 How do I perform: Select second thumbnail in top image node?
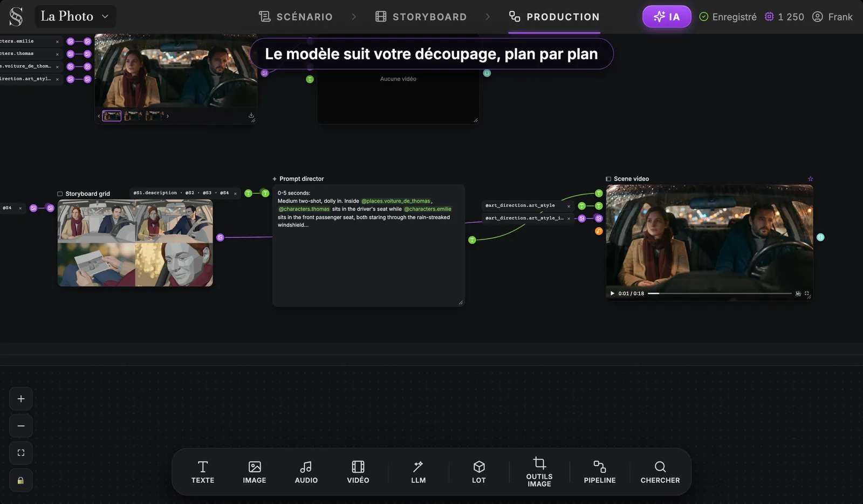point(133,116)
